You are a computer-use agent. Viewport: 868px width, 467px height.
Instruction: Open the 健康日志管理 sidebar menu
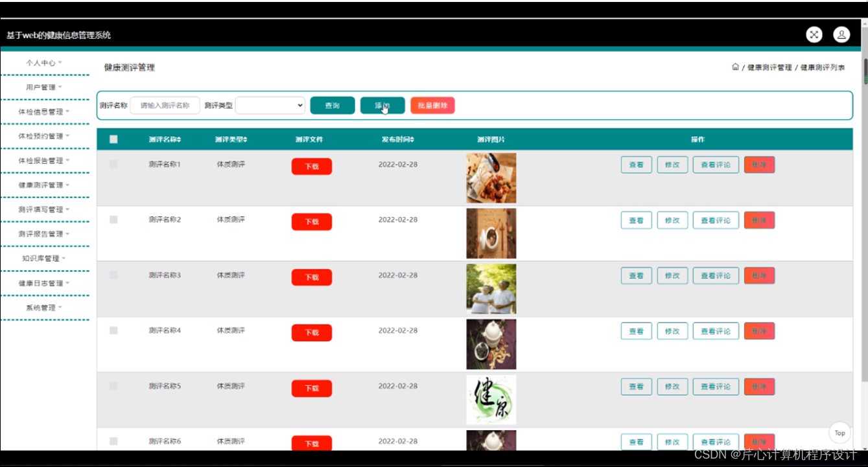pos(44,283)
